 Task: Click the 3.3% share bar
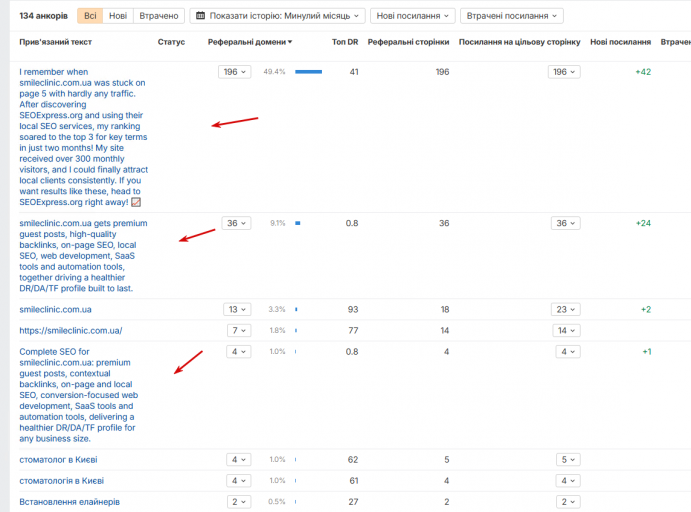tap(296, 309)
